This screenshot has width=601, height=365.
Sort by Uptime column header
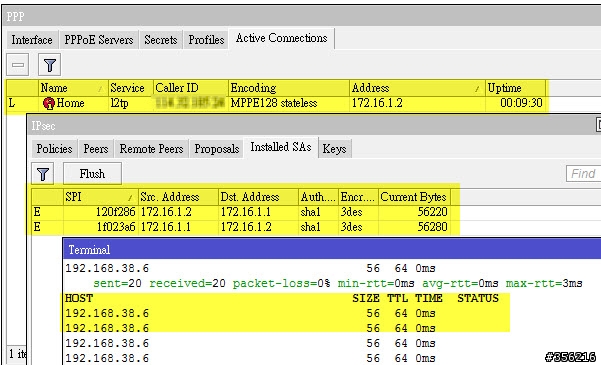coord(516,88)
